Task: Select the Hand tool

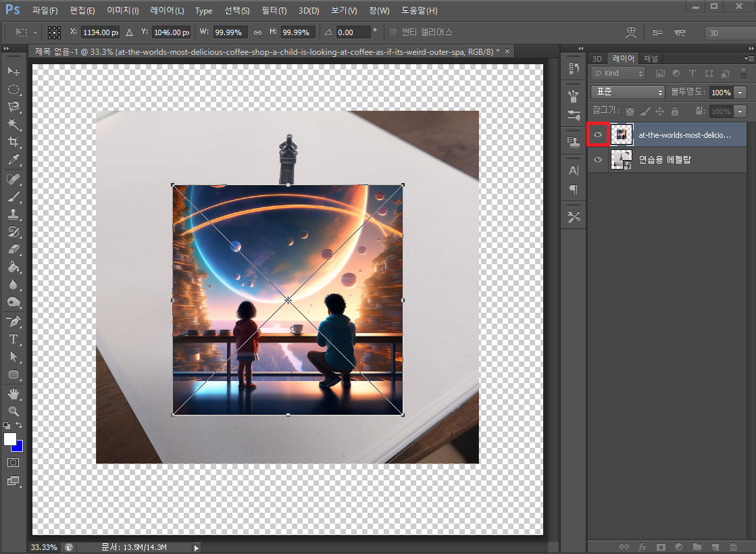Action: coord(14,394)
